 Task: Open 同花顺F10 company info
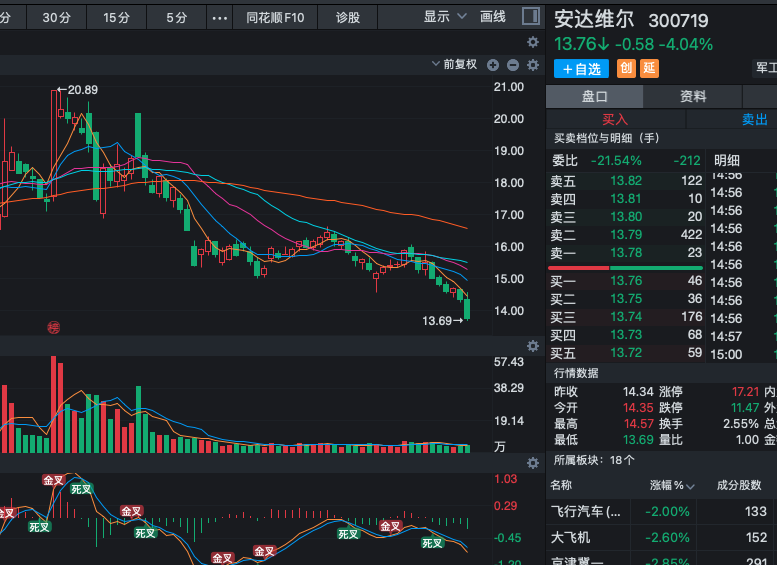click(275, 18)
